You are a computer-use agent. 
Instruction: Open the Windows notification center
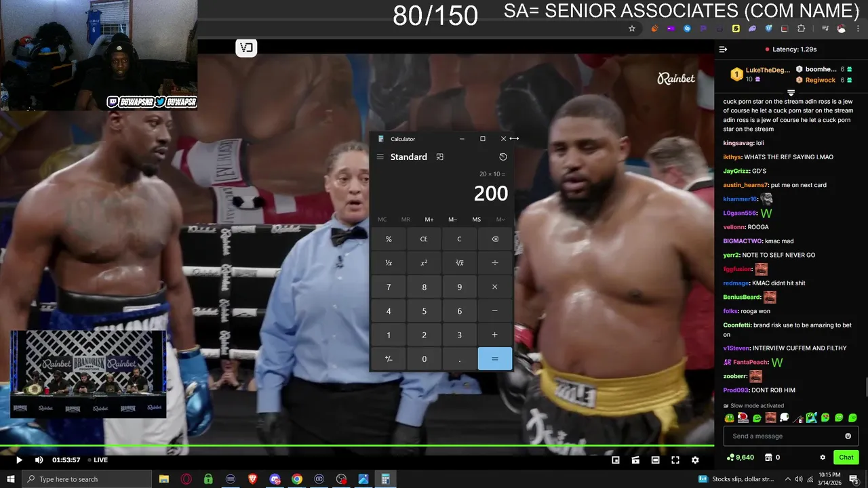(854, 479)
